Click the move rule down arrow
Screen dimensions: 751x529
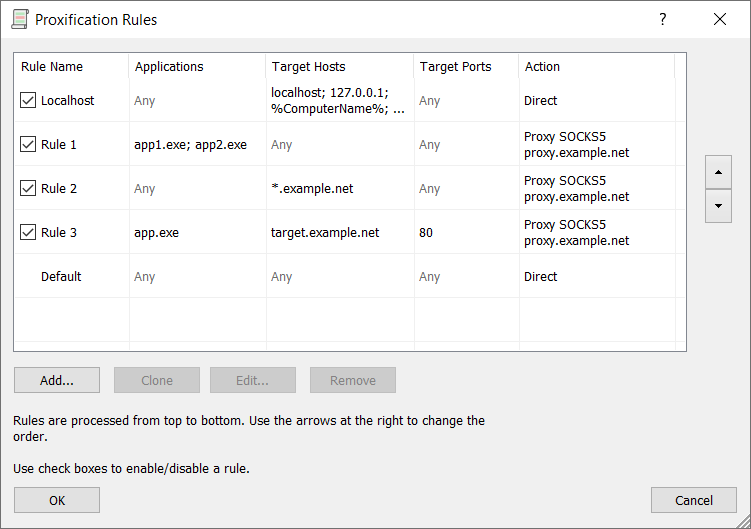pyautogui.click(x=718, y=206)
